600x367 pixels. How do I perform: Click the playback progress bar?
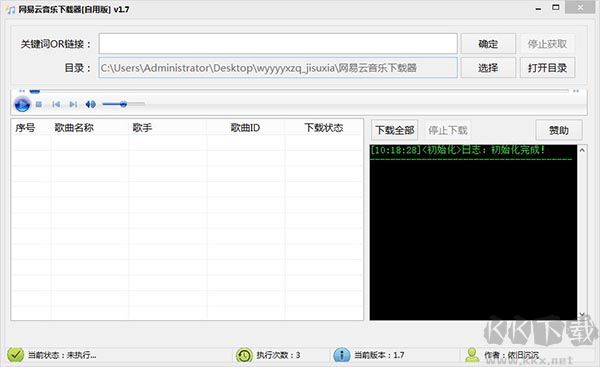coord(299,91)
